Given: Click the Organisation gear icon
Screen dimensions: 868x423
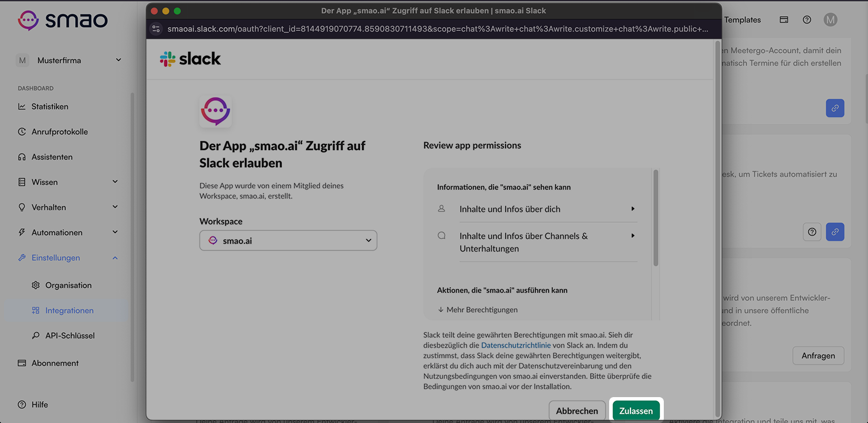Looking at the screenshot, I should click(36, 285).
